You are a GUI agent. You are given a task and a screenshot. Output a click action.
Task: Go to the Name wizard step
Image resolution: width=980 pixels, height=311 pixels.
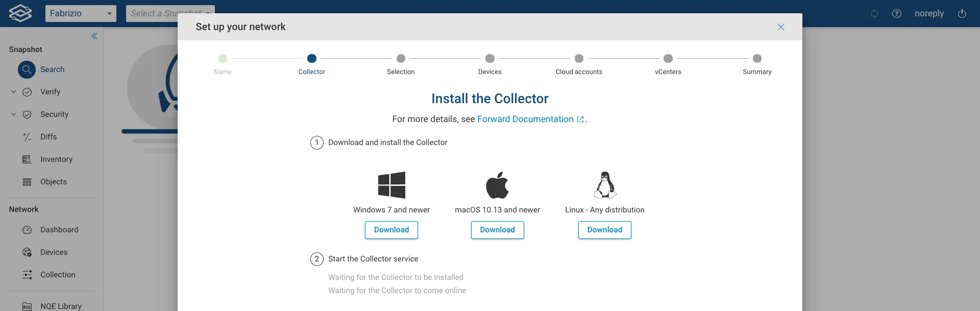(x=223, y=64)
